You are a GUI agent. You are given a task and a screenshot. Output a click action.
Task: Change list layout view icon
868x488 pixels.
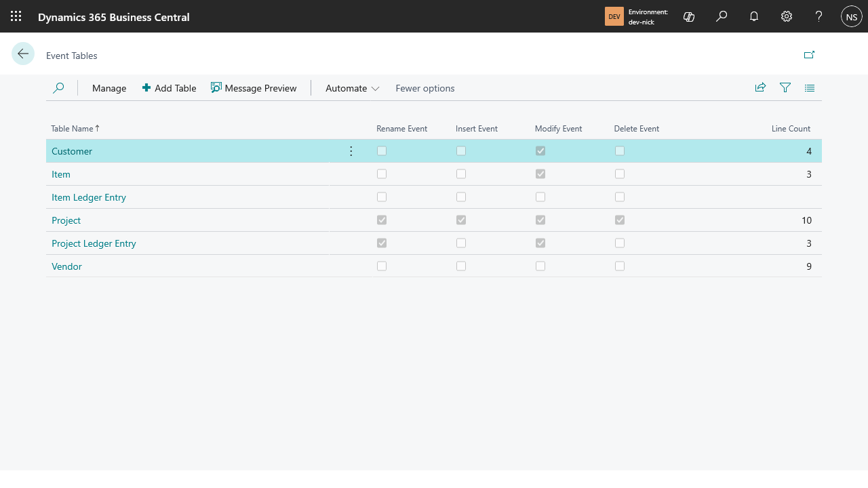(810, 87)
